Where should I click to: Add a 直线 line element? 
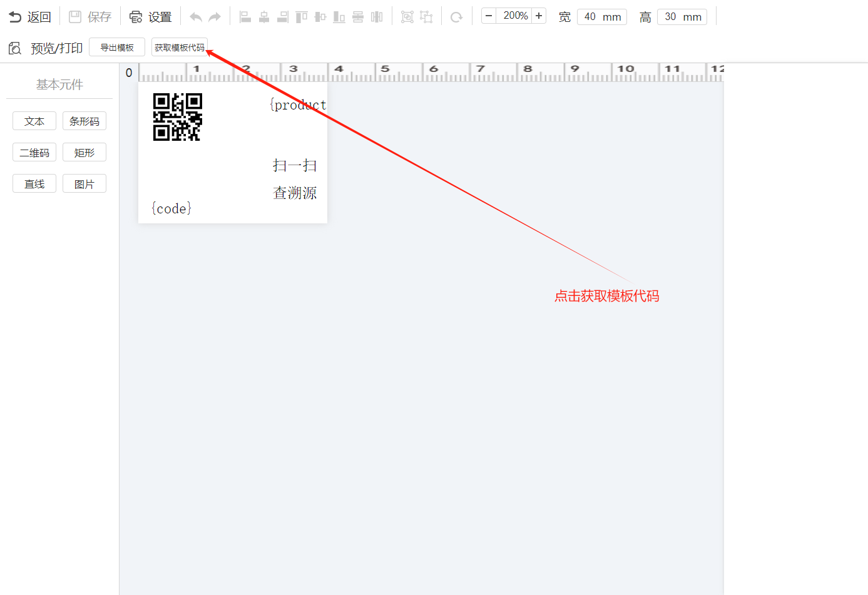point(34,184)
